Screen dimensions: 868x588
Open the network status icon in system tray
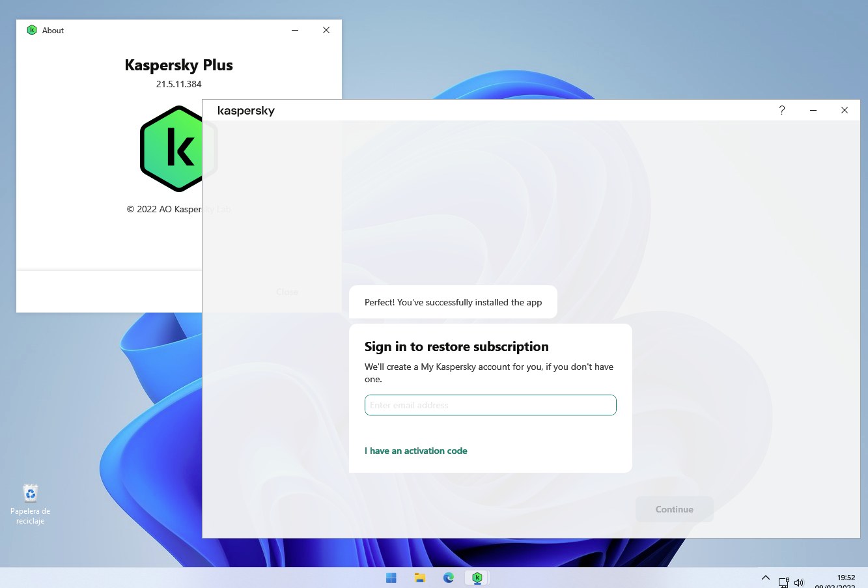(x=783, y=583)
